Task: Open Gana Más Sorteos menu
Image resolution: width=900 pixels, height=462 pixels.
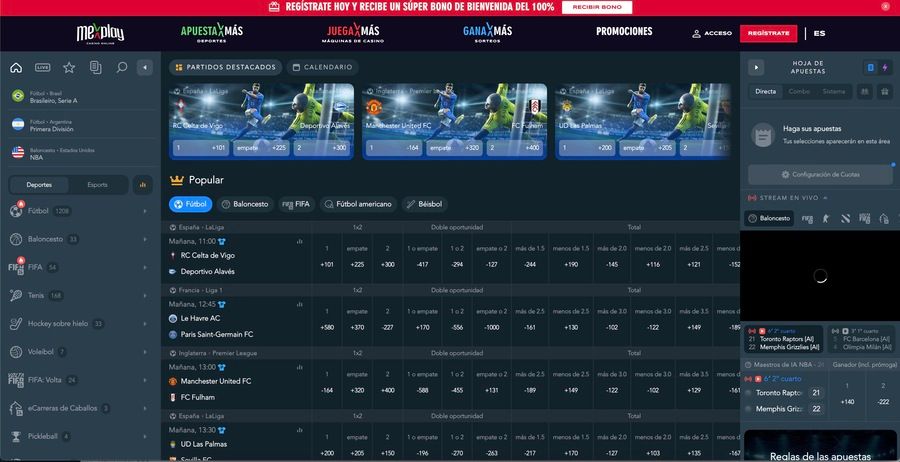Action: (487, 33)
